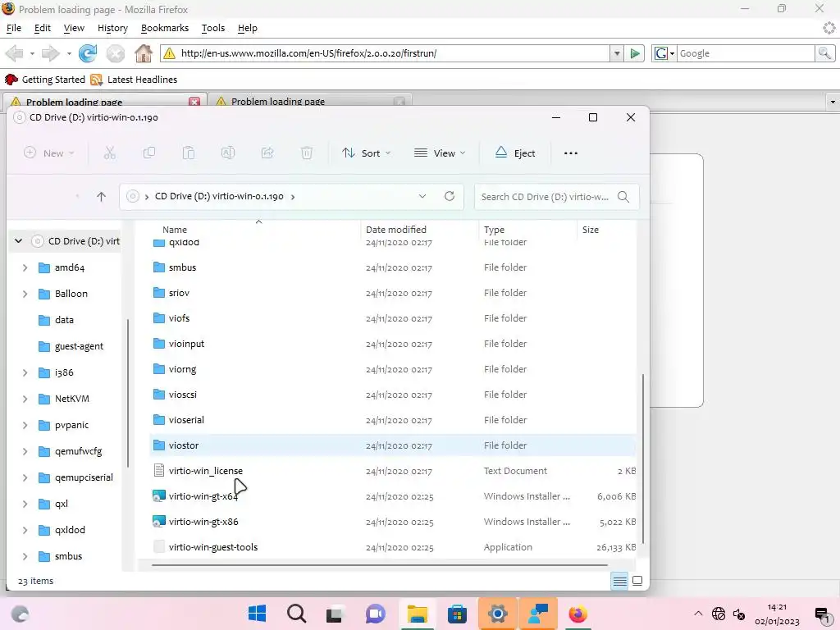Click the search magnifier in Explorer search box
Image resolution: width=840 pixels, height=630 pixels.
pos(623,197)
